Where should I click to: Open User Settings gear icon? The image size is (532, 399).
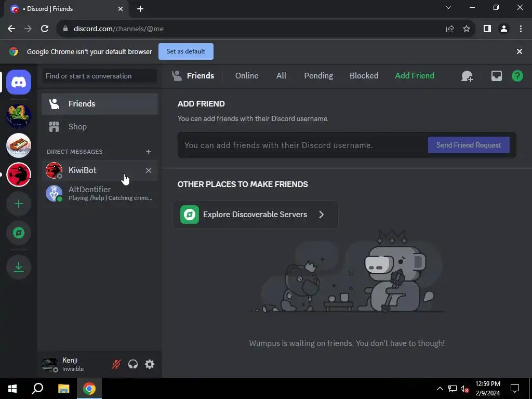150,364
